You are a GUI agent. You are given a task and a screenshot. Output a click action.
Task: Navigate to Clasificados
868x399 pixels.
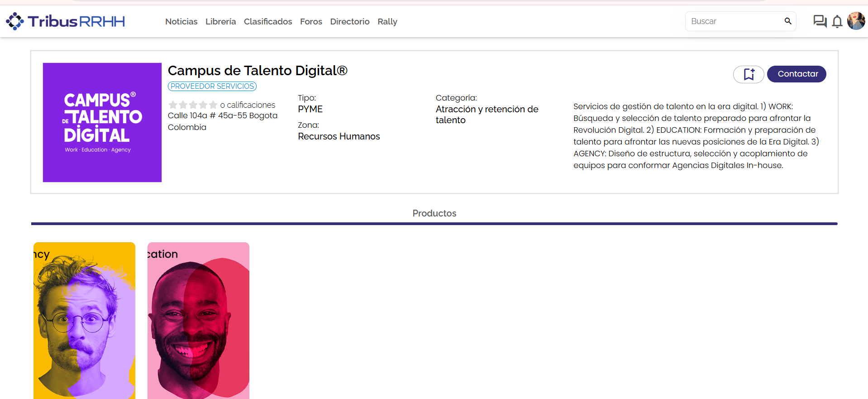click(x=268, y=22)
